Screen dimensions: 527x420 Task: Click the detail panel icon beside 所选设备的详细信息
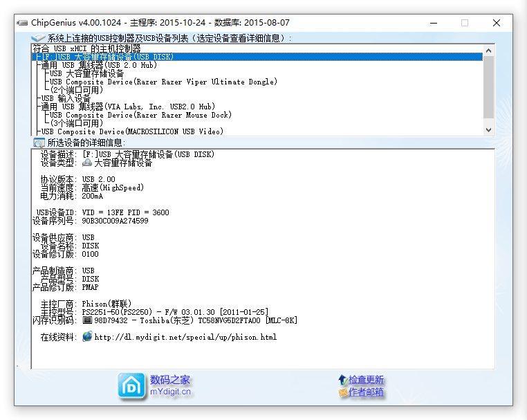coord(39,142)
